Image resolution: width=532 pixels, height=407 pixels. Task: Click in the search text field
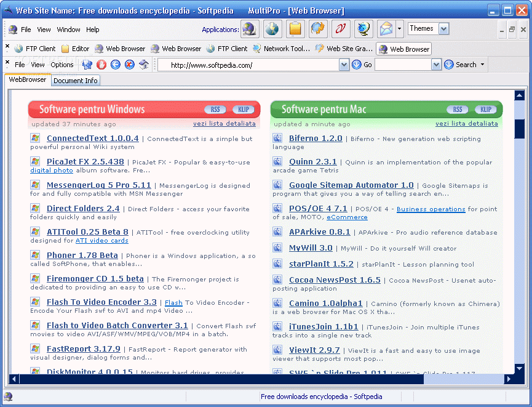(x=403, y=65)
